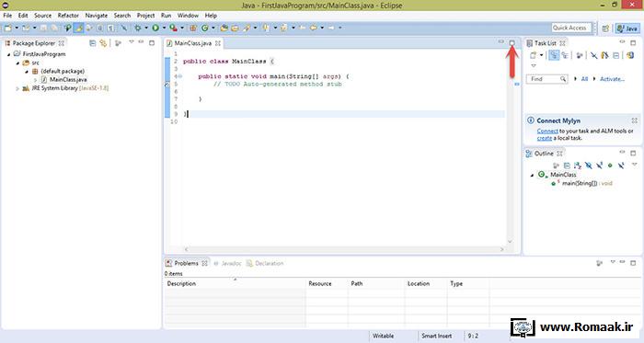This screenshot has height=343, width=644.
Task: Toggle Hide Fields in the Outline toolbar
Action: [x=589, y=166]
